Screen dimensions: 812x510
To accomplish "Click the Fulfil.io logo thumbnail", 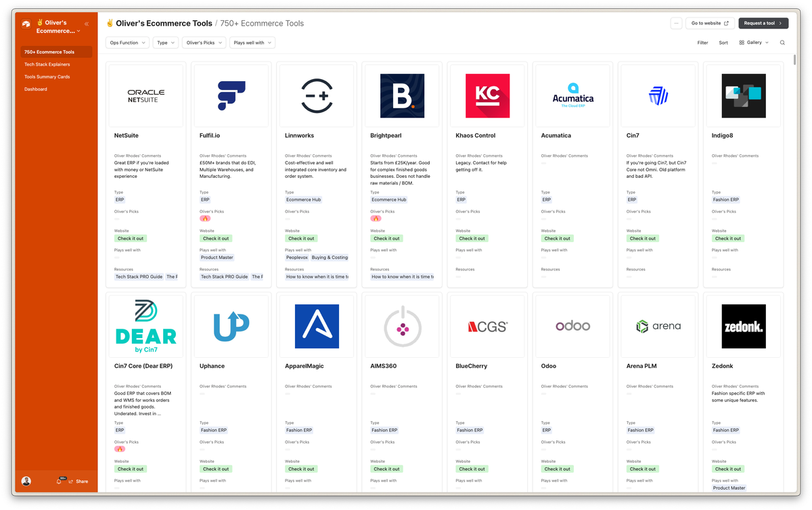I will pos(231,95).
